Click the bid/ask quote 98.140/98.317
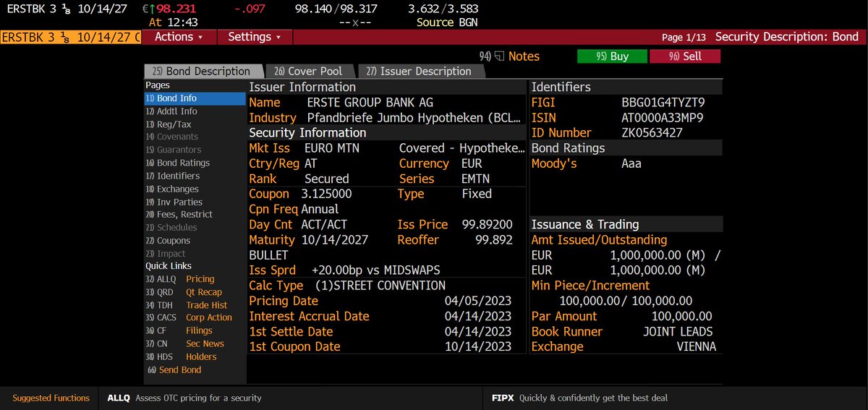Screen dimensions: 868x410 [x=336, y=9]
